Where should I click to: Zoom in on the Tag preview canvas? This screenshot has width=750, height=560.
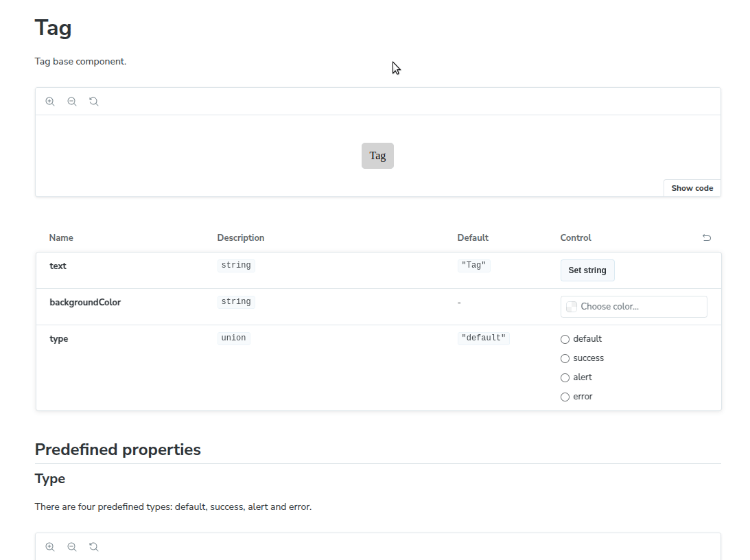50,102
